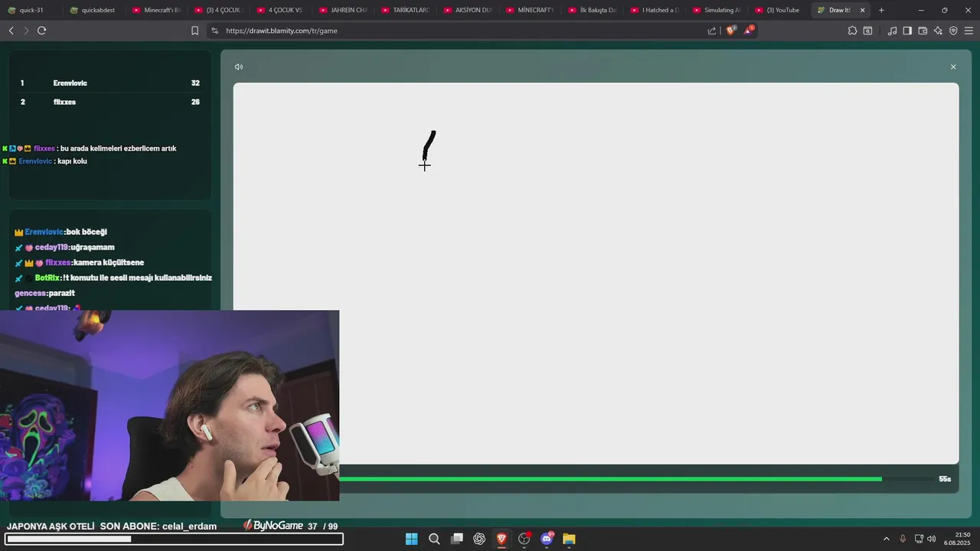980x551 pixels.
Task: Switch to the JAHREİN CHA tab
Action: point(342,10)
